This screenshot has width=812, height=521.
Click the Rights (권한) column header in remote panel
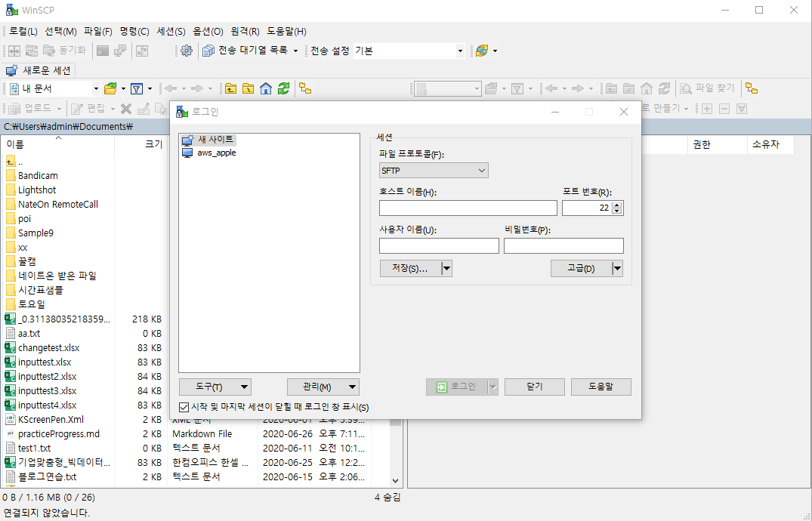(x=718, y=145)
